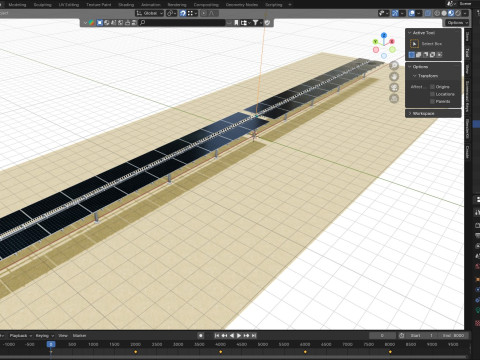
Task: Select wireframe viewport shading
Action: (437, 13)
